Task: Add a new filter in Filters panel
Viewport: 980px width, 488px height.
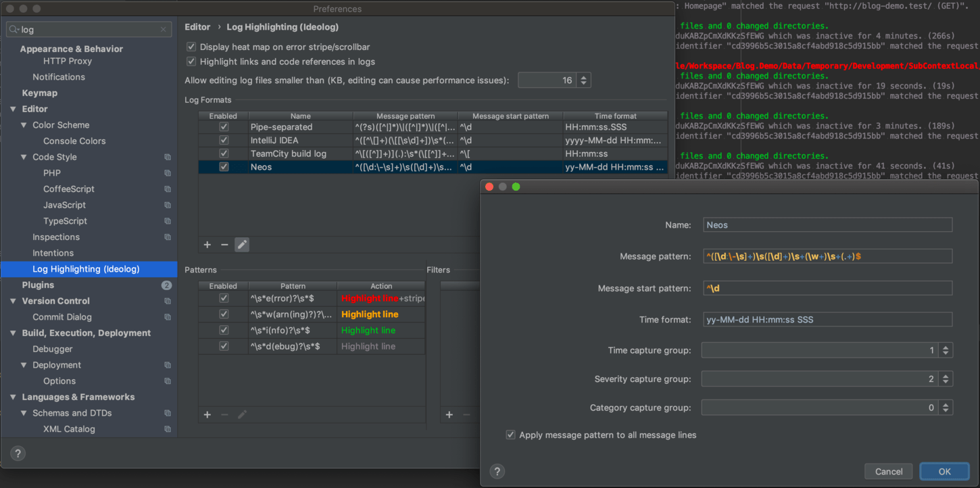Action: (449, 414)
